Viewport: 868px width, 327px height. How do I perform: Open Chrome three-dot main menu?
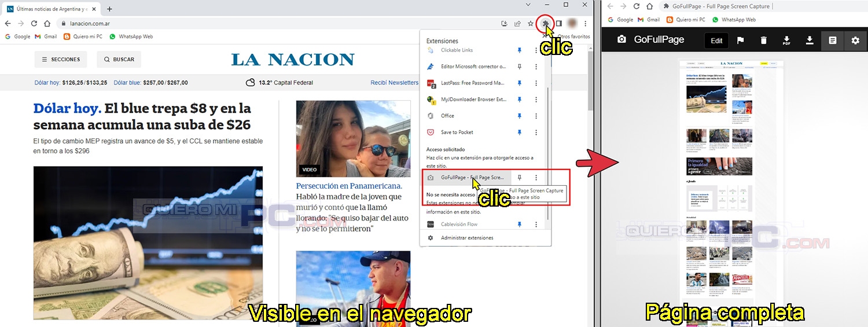(586, 24)
